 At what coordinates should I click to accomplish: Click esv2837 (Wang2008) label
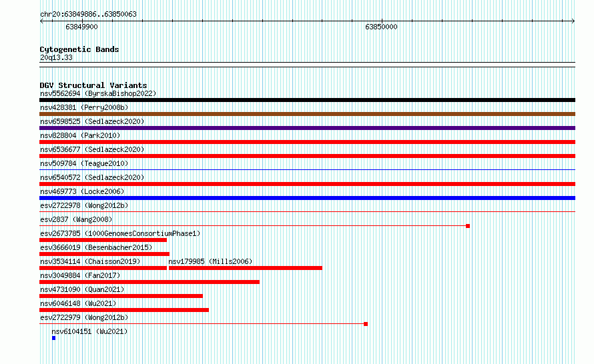point(76,219)
